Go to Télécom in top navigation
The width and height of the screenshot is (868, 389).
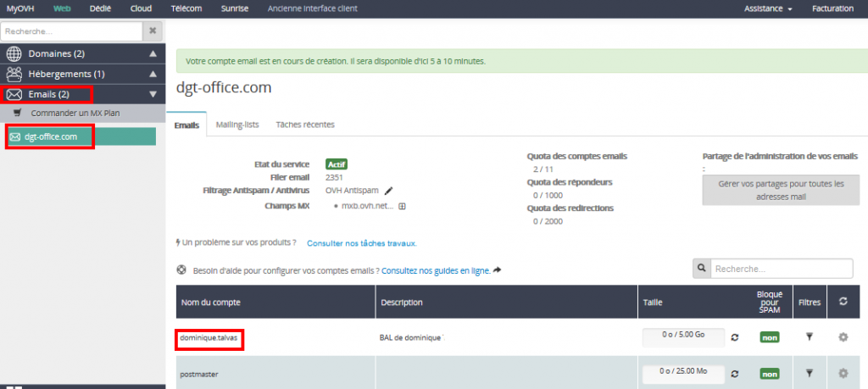186,8
